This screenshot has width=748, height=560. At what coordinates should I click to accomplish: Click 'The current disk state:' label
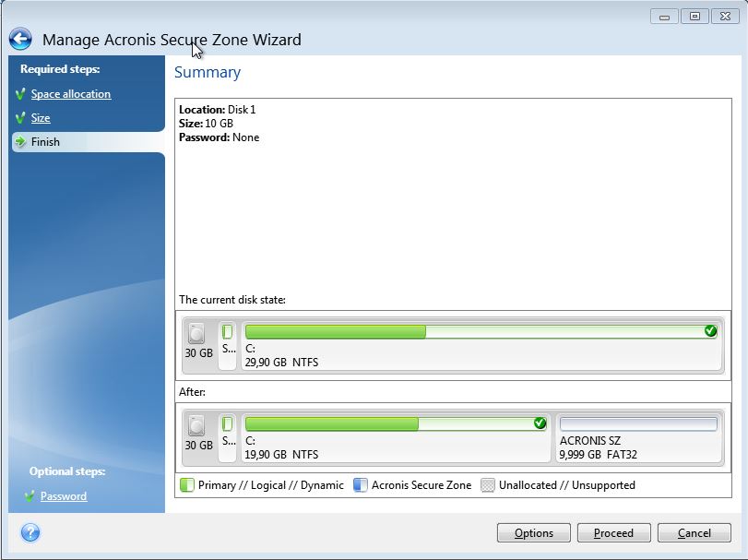[232, 300]
